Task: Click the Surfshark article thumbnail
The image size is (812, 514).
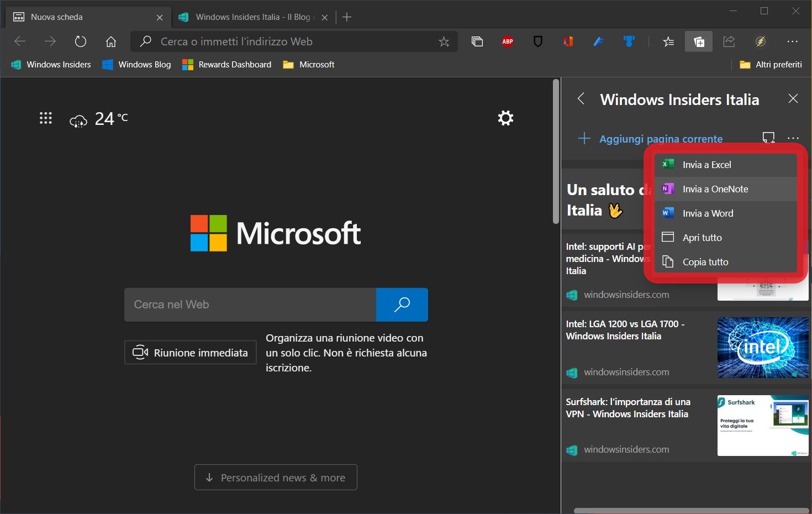Action: pos(763,426)
